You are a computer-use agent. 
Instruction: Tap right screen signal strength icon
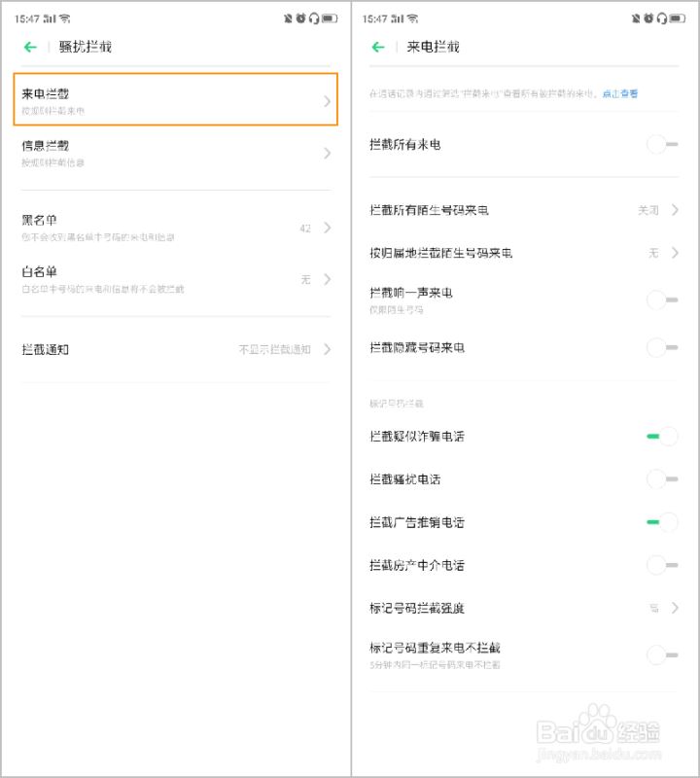click(x=398, y=18)
